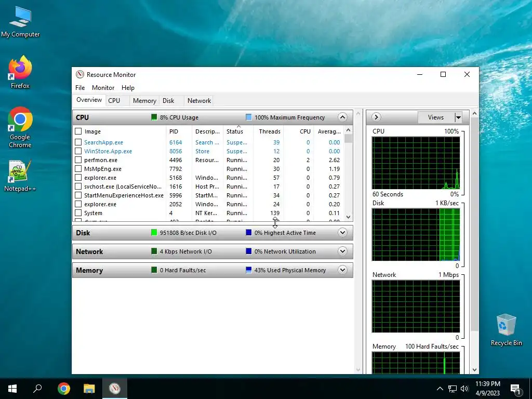Sort by Average CPU column header
The width and height of the screenshot is (532, 399).
329,131
